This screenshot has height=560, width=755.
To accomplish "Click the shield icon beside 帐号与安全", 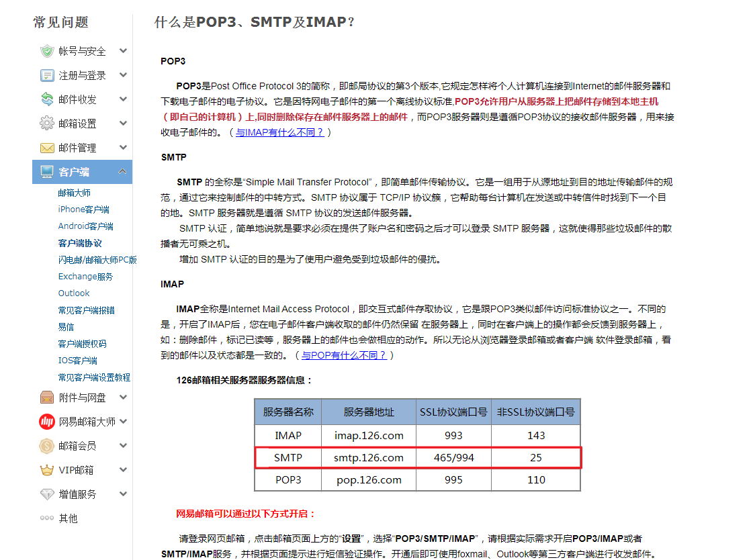I will click(x=47, y=51).
